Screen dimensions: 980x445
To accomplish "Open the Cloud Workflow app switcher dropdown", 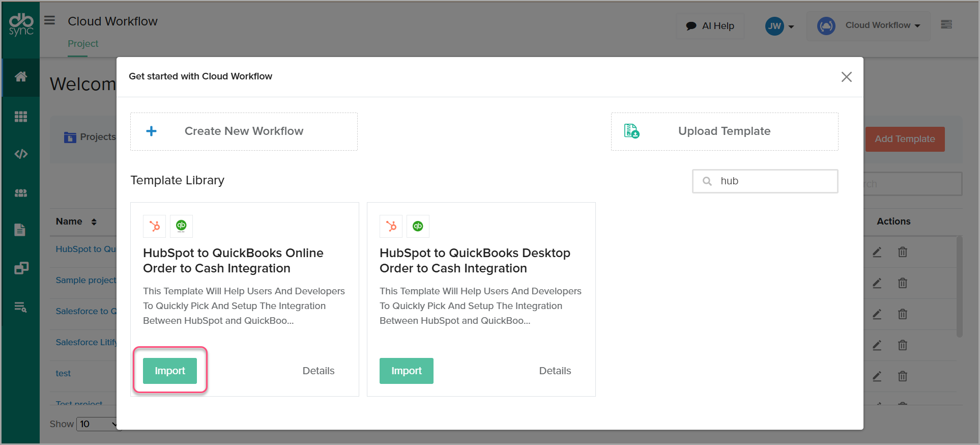I will point(869,25).
